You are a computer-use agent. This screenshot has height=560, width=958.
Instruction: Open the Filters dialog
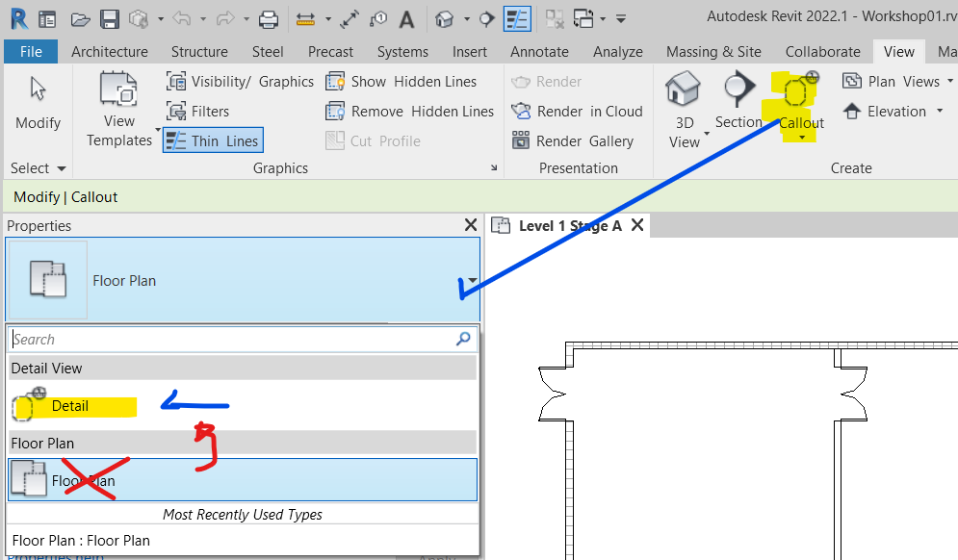[204, 111]
